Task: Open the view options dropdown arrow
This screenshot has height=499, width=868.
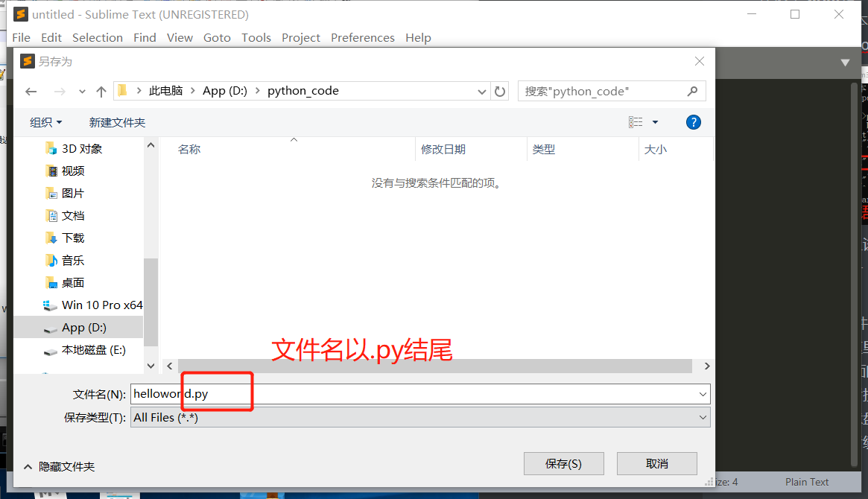Action: click(655, 122)
